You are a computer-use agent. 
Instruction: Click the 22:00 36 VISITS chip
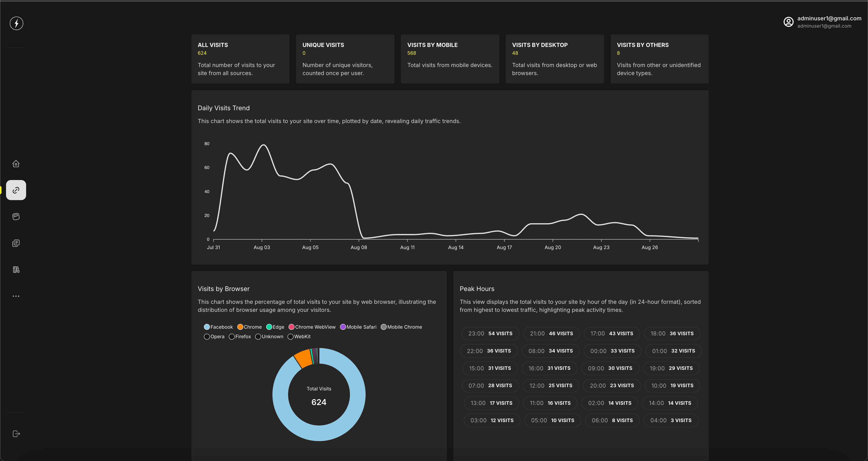[x=489, y=351]
